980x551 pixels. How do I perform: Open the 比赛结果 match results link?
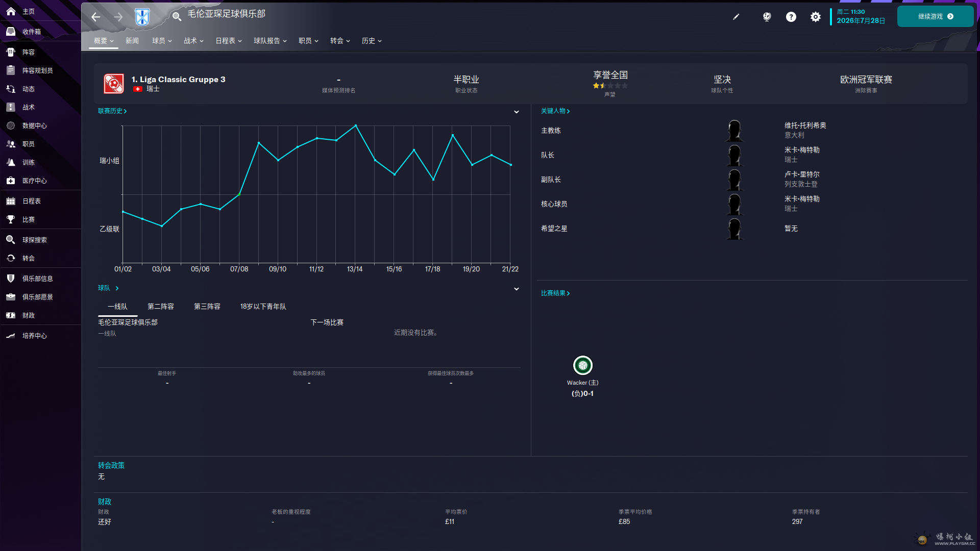[555, 293]
